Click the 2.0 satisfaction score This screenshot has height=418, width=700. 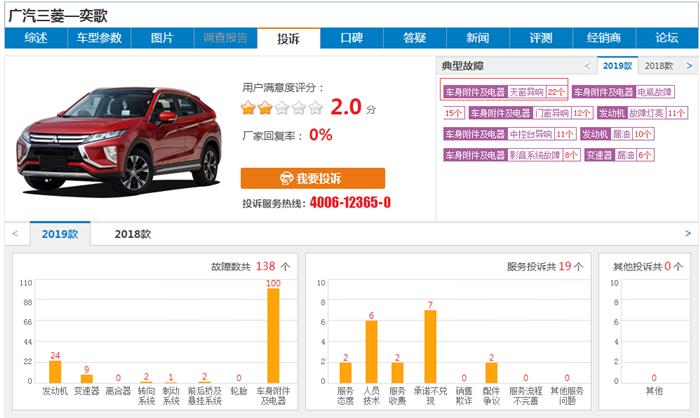point(346,107)
